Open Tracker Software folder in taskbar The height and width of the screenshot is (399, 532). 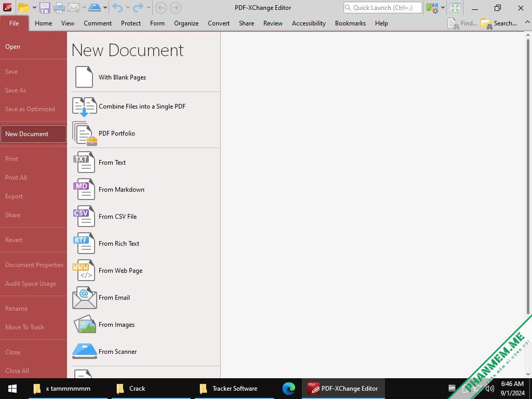click(x=234, y=389)
